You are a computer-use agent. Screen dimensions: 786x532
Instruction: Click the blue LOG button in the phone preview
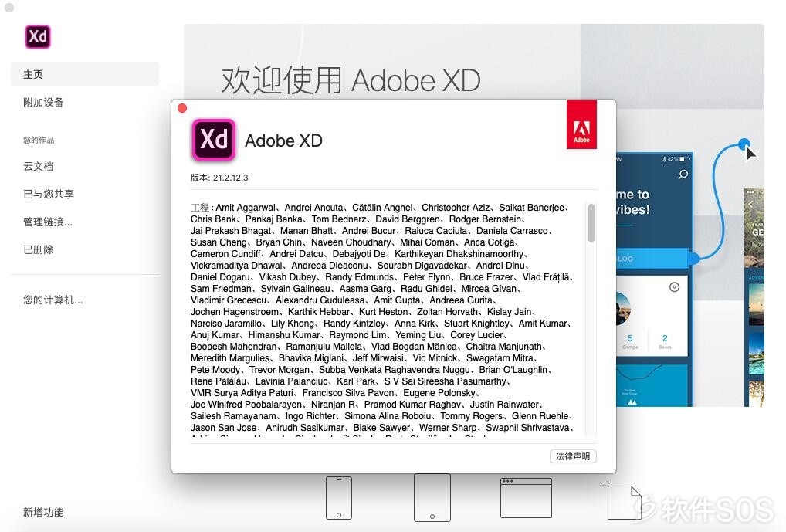(x=652, y=259)
